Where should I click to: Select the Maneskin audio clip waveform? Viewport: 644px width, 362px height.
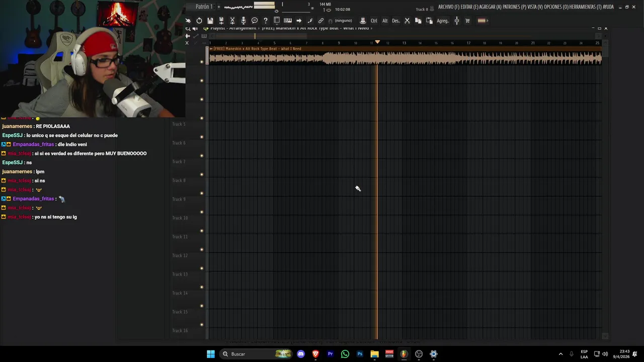[x=405, y=58]
